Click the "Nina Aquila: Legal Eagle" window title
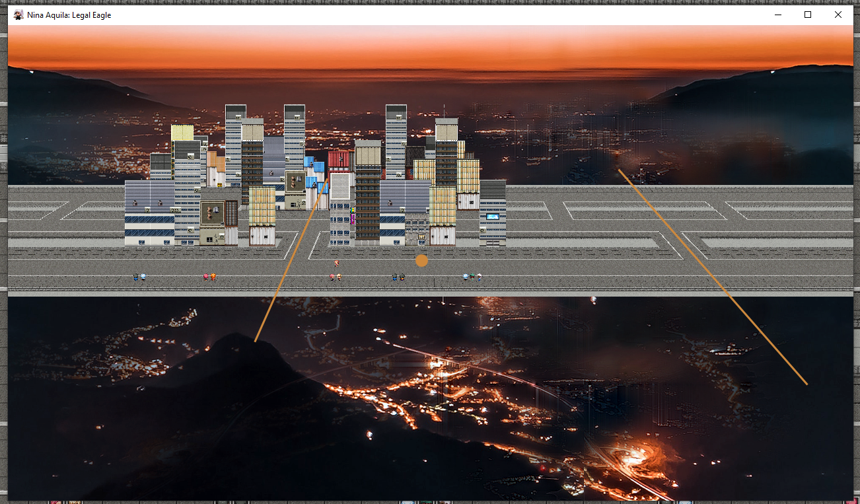This screenshot has height=504, width=860. (69, 15)
